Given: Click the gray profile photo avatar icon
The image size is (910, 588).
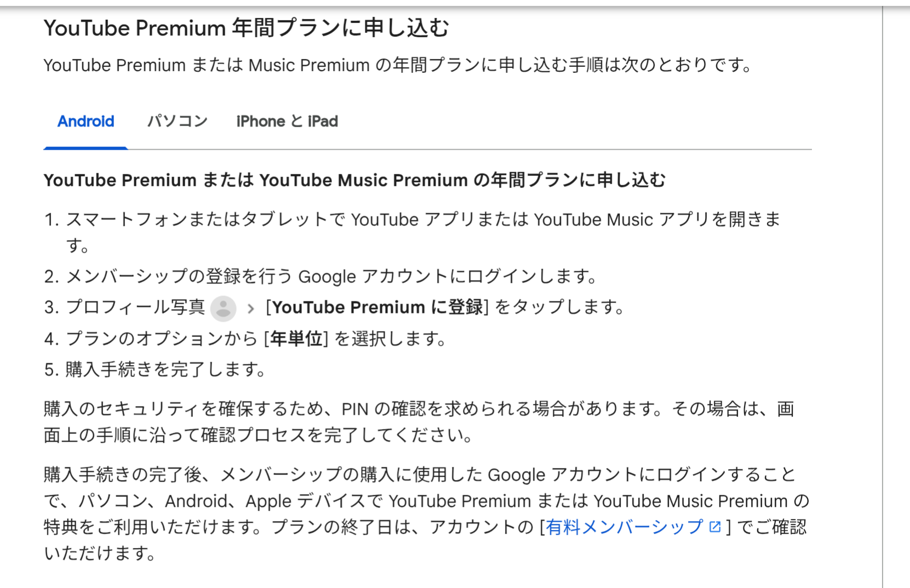Looking at the screenshot, I should tap(223, 309).
